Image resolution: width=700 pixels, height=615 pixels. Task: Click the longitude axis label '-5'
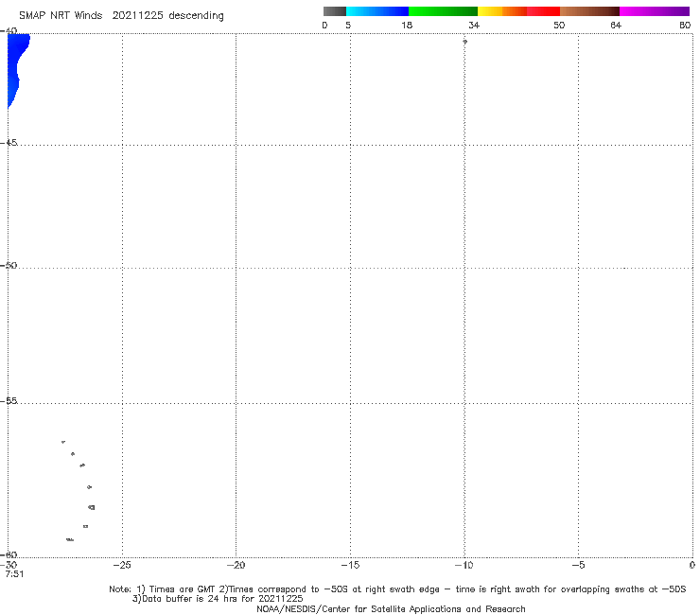[x=578, y=565]
